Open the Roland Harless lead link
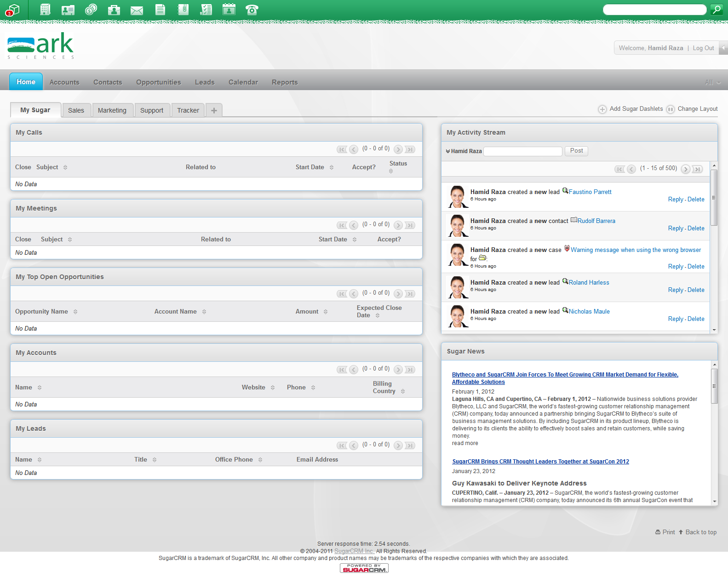This screenshot has width=728, height=577. pos(589,283)
